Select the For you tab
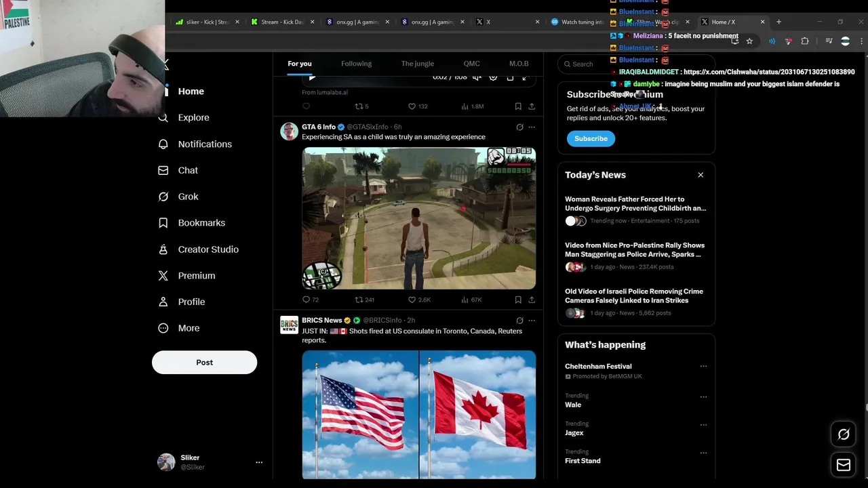868x488 pixels. pyautogui.click(x=300, y=64)
